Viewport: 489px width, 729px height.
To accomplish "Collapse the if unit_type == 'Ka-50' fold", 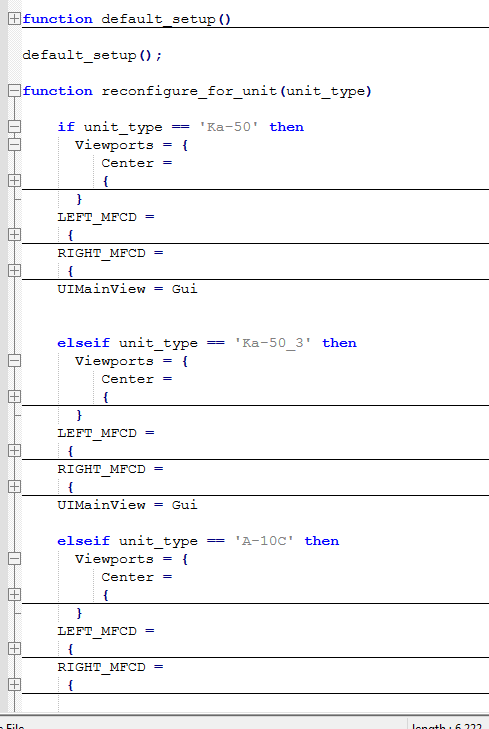I will [14, 126].
